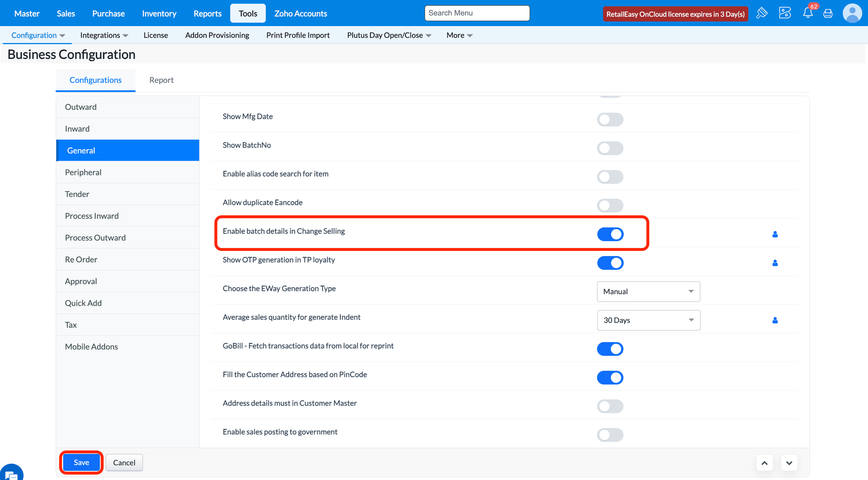Click the Search Menu input field

tap(477, 13)
